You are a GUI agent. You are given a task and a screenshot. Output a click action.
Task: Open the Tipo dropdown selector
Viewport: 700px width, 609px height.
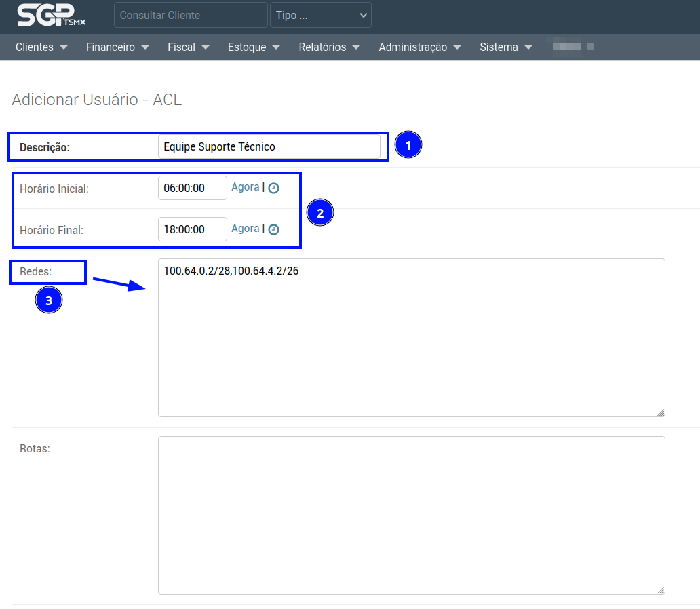point(320,15)
